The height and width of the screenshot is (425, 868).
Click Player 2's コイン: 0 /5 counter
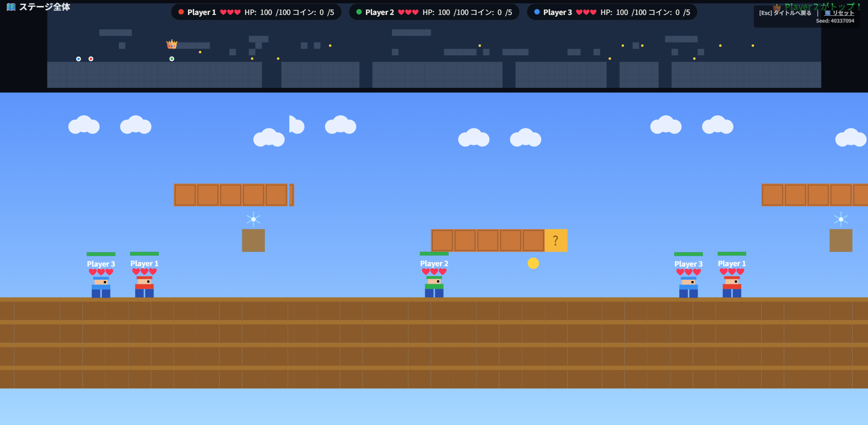point(491,12)
